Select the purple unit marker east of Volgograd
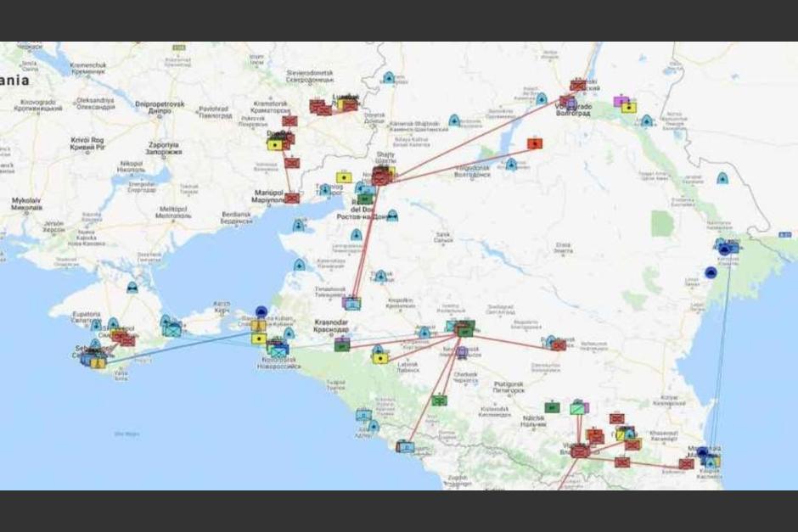798x532 pixels. [621, 100]
